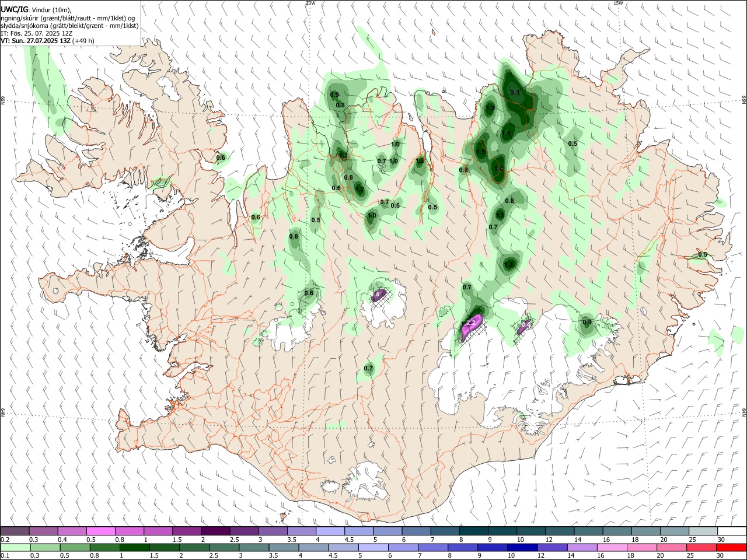The height and width of the screenshot is (560, 747).
Task: Click the 20W longitude label
Action: pos(310,3)
